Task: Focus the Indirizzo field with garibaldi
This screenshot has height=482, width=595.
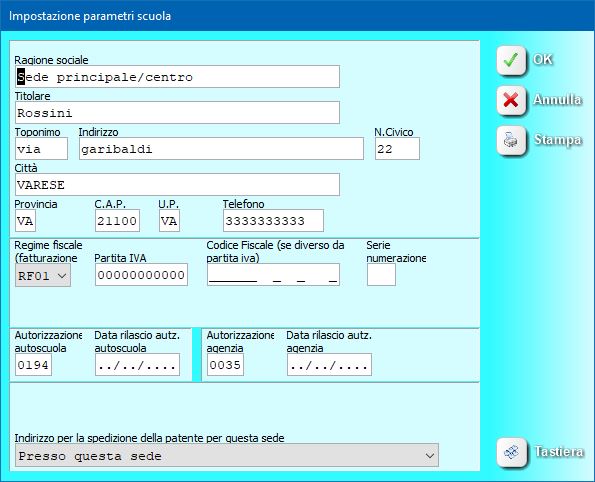Action: point(221,149)
